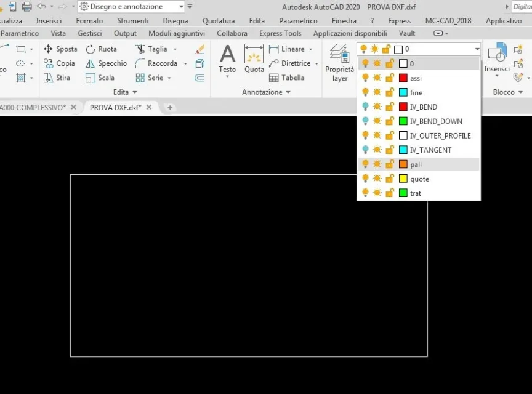
Task: Select the Raccorda fillet tool
Action: (156, 63)
